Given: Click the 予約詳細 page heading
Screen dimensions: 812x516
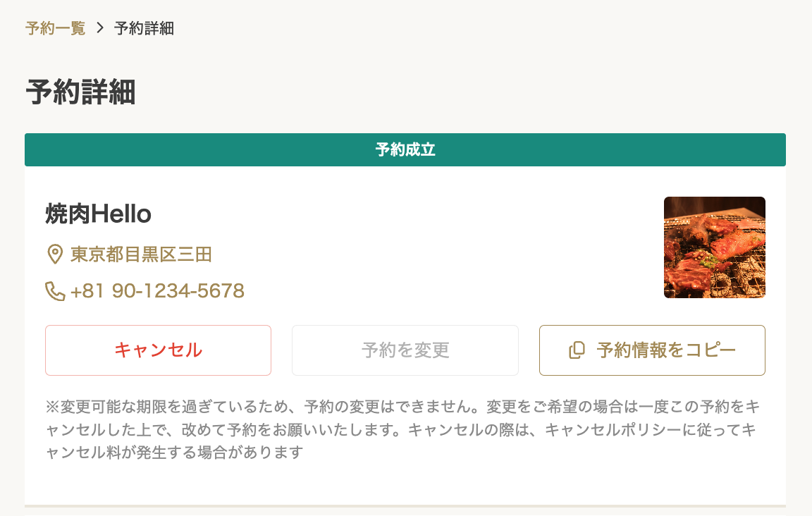Looking at the screenshot, I should [80, 93].
